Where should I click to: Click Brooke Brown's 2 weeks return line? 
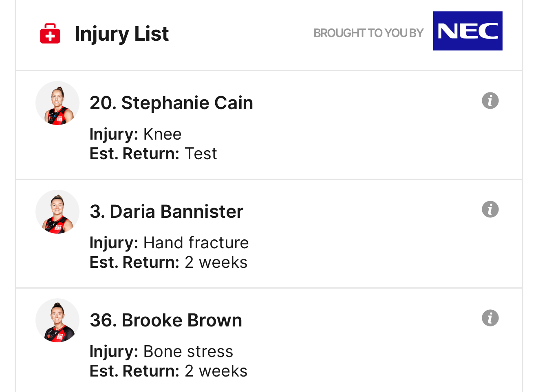point(168,371)
